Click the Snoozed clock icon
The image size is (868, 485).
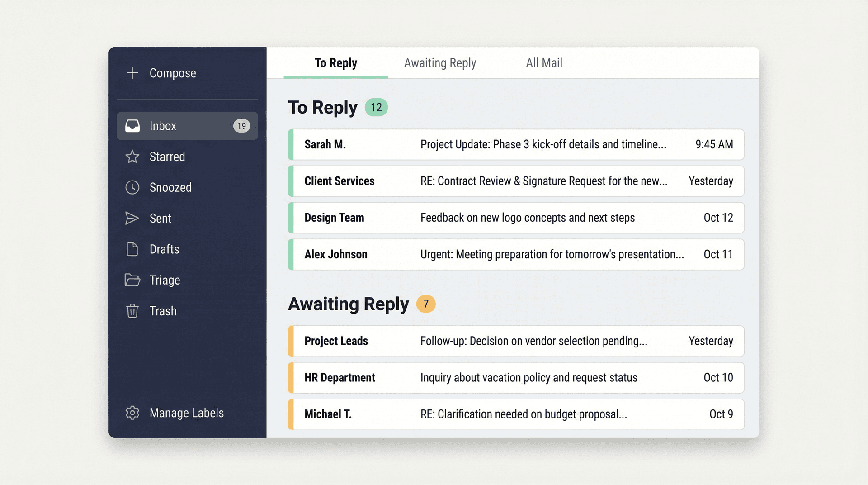pyautogui.click(x=132, y=187)
